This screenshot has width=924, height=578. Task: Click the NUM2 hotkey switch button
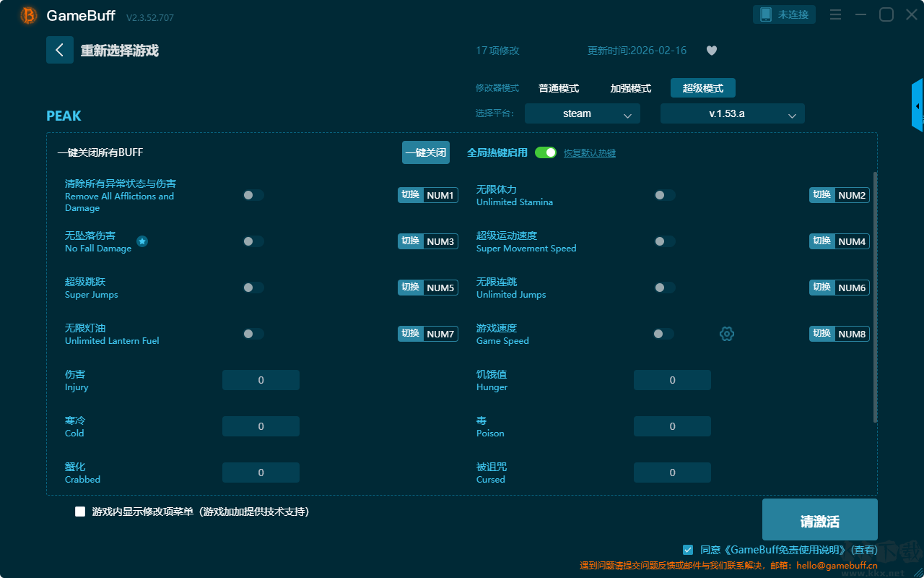[x=840, y=195]
